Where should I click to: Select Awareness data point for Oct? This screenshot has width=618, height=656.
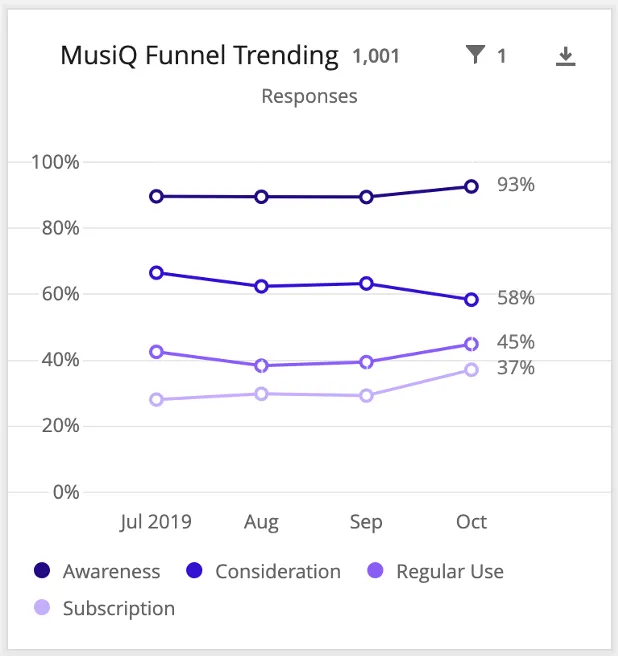click(x=471, y=186)
